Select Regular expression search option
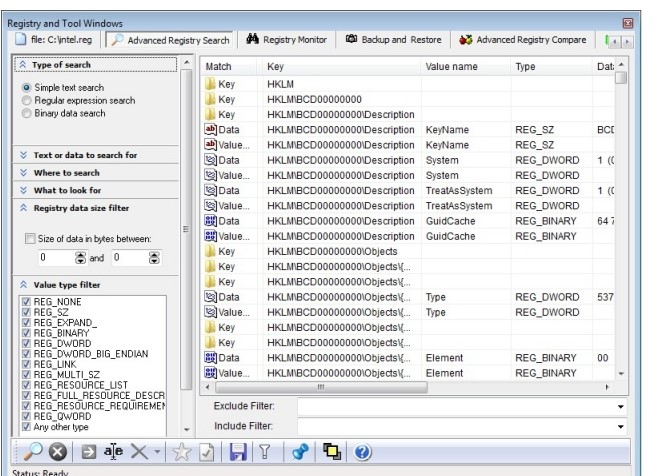Viewport: 659px width, 476px height. click(27, 101)
